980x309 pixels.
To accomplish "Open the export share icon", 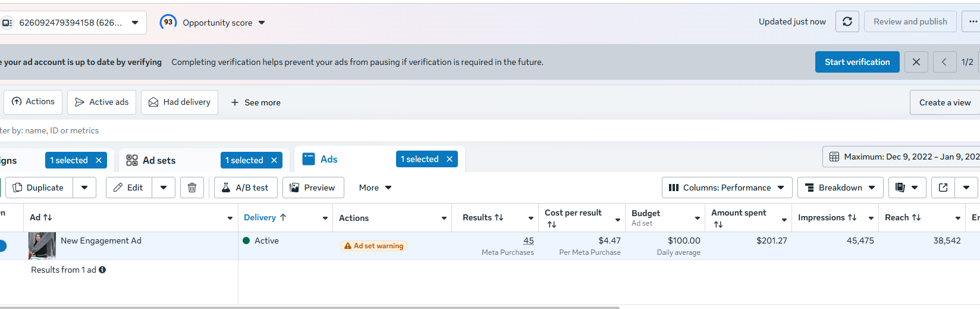I will [x=943, y=188].
